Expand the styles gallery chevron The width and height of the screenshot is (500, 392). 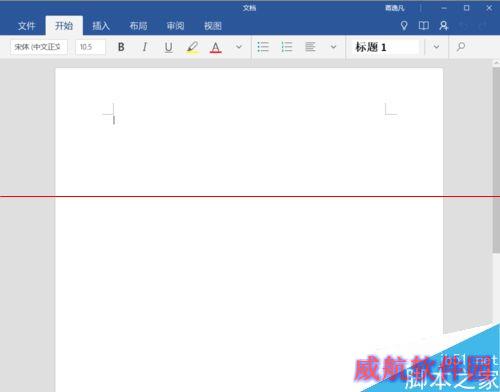click(x=436, y=47)
